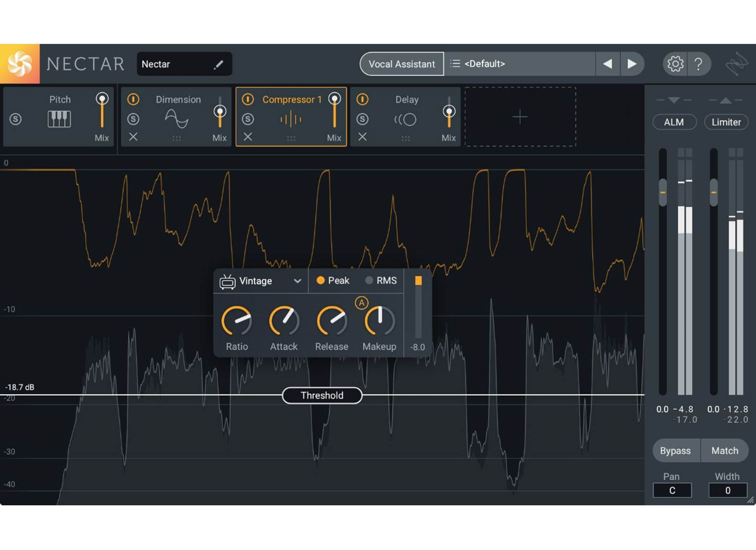Image resolution: width=756 pixels, height=550 pixels.
Task: Enable ALM auto level mode
Action: (674, 122)
